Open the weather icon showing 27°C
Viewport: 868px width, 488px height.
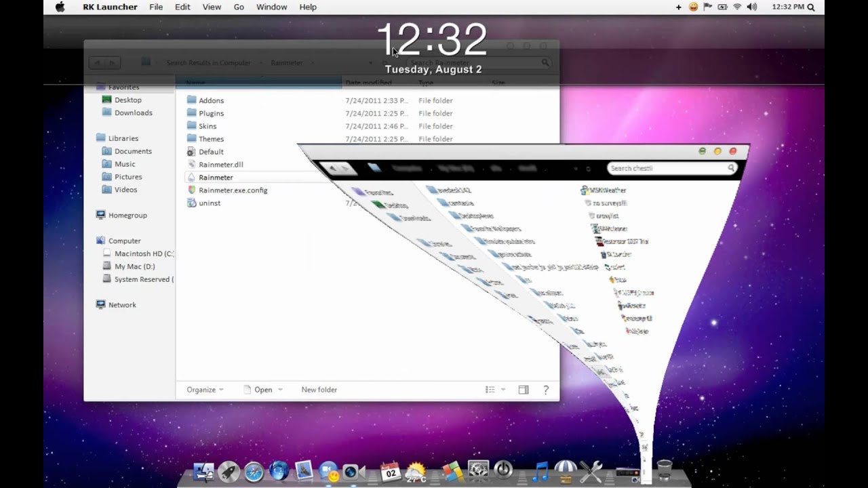coord(414,472)
